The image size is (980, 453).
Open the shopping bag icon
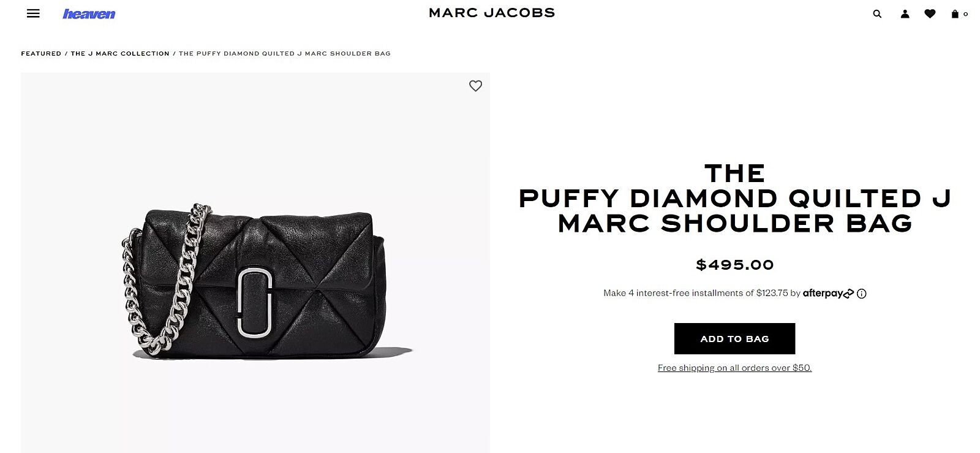[x=955, y=14]
